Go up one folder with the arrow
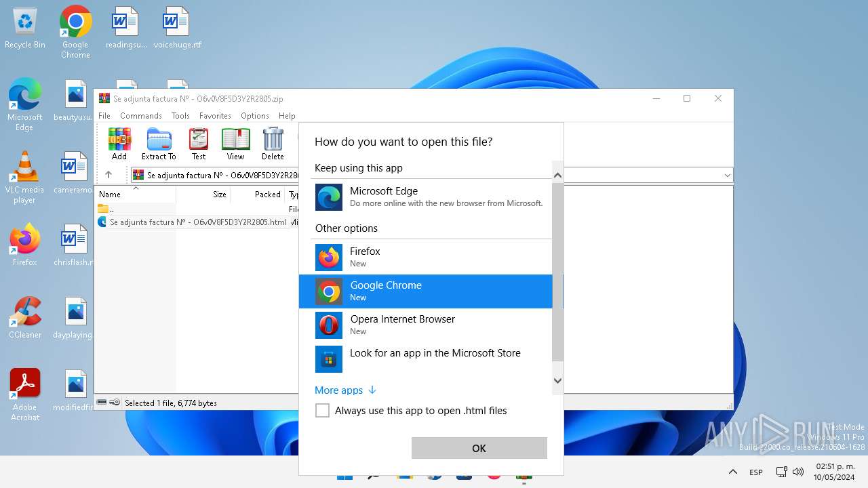This screenshot has width=868, height=488. tap(108, 175)
